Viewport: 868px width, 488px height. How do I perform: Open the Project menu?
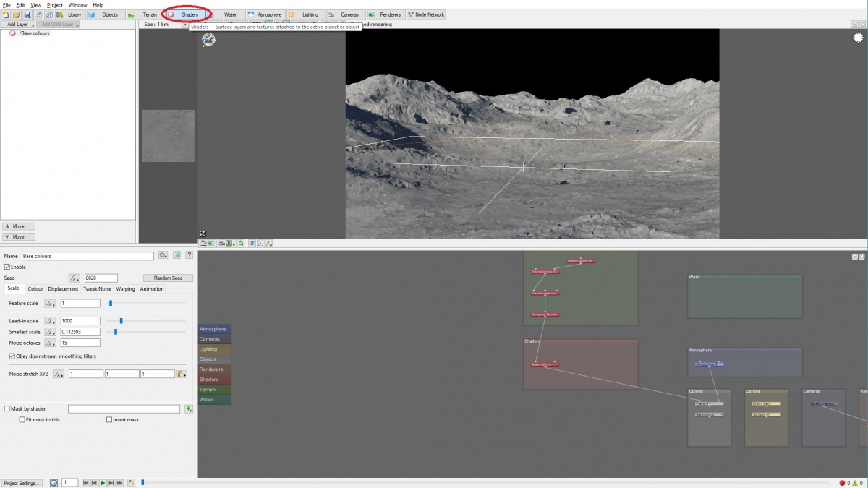[x=54, y=4]
